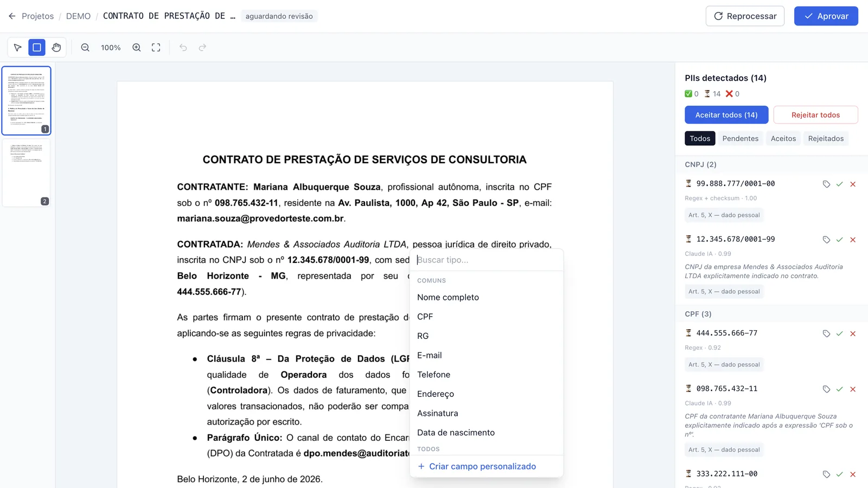Change tag of CPF 333.222.111-00
Image resolution: width=868 pixels, height=488 pixels.
point(826,474)
